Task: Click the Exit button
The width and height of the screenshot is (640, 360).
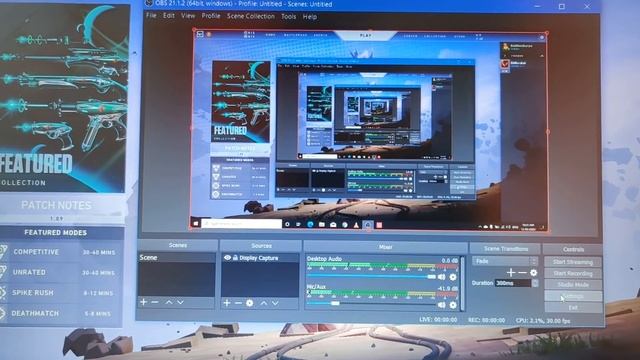Action: [x=573, y=307]
